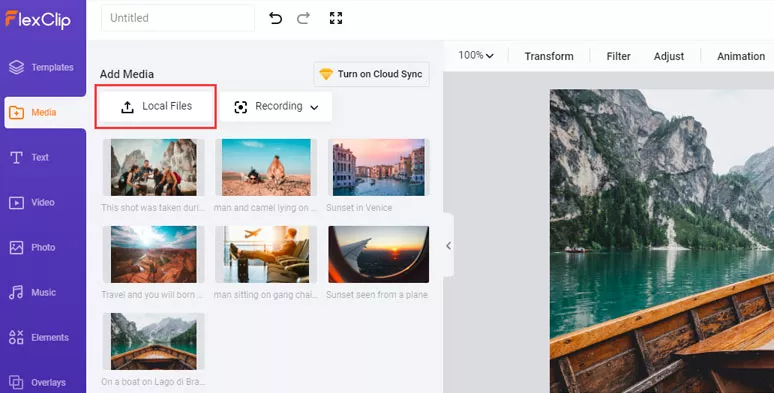
Task: Open the Filter tool
Action: coord(619,56)
